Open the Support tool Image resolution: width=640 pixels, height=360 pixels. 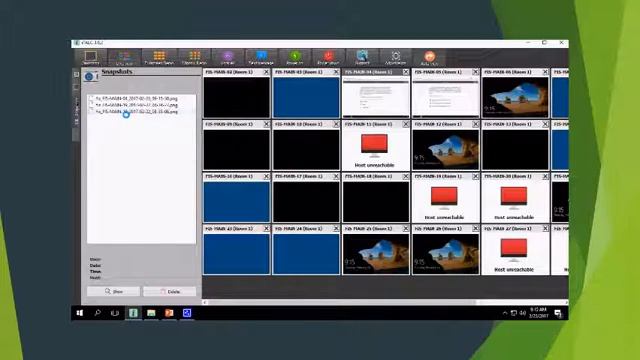(362, 58)
